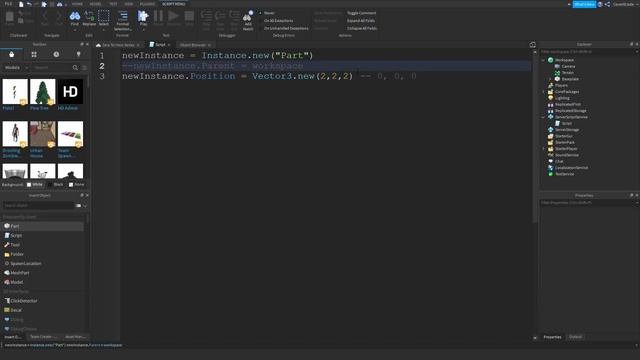Open the FILE menu
Screen dimensions: 640x360
(8, 4)
